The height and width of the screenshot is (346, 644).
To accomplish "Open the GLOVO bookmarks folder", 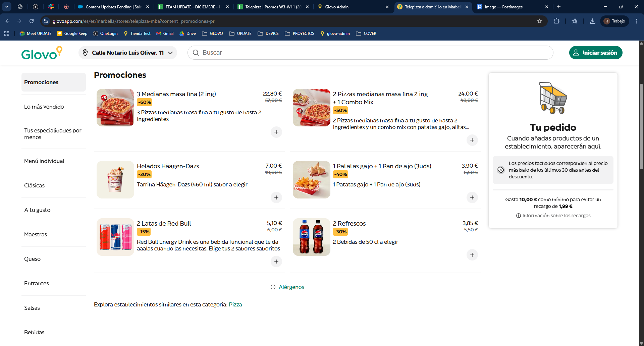I will 212,34.
